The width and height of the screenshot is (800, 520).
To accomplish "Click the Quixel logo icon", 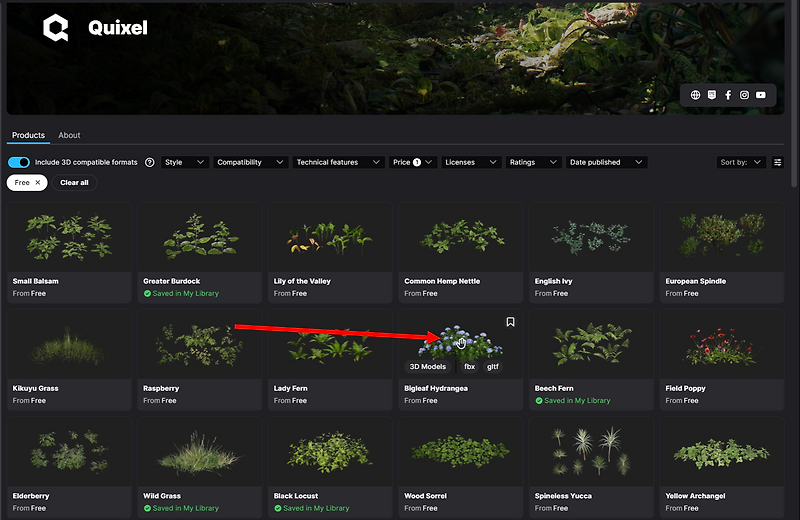I will (x=56, y=28).
